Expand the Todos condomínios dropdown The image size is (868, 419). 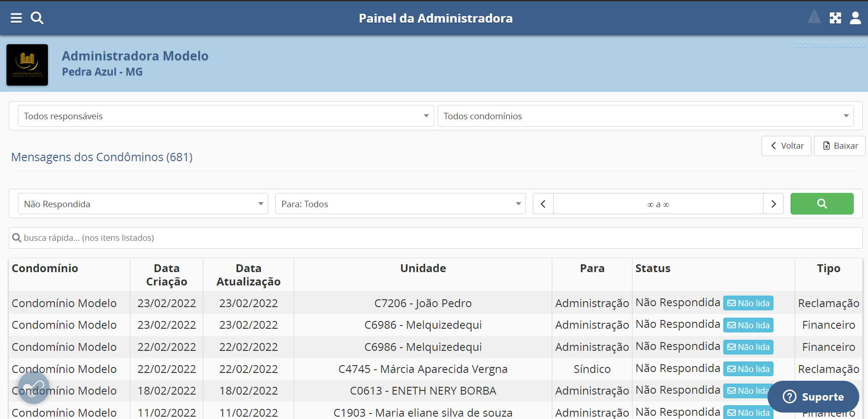[x=645, y=116]
